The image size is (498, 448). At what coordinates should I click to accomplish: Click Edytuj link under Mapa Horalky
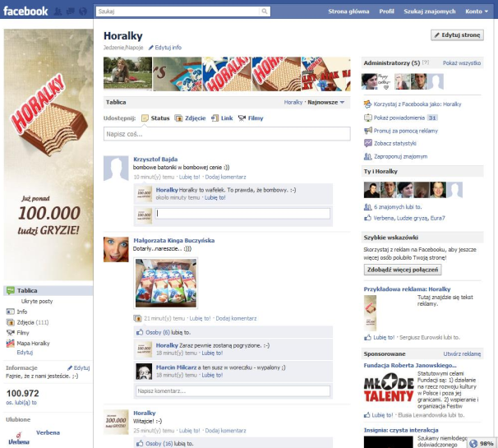[x=25, y=353]
